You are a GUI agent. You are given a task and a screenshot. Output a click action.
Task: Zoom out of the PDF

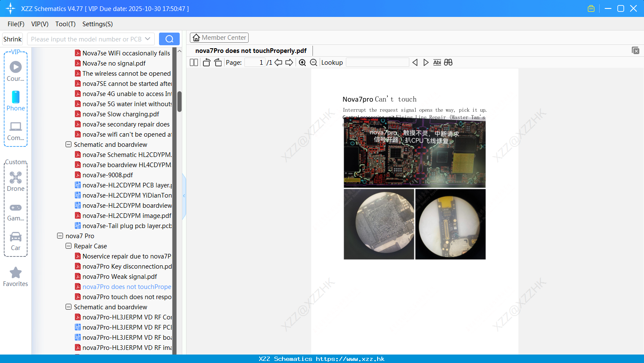[314, 62]
